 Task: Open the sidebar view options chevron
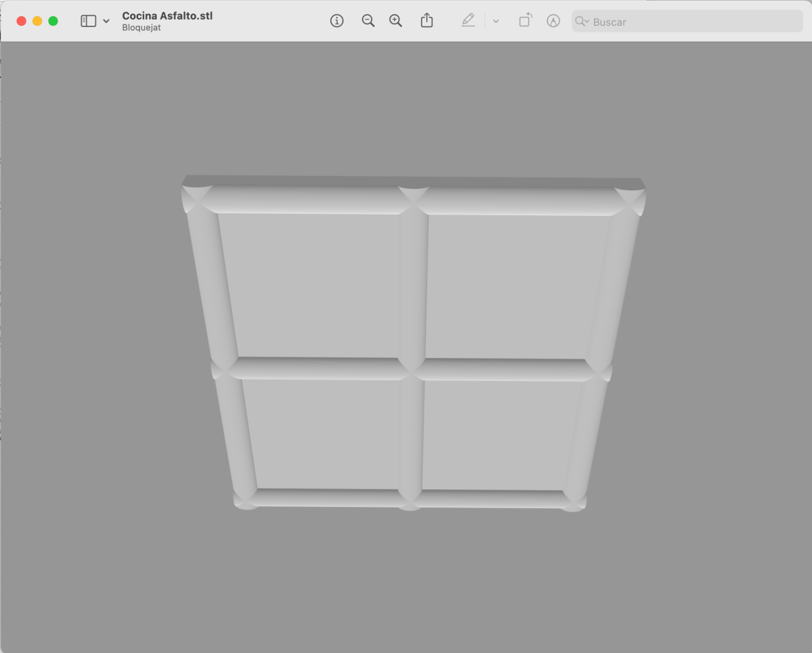click(x=106, y=21)
